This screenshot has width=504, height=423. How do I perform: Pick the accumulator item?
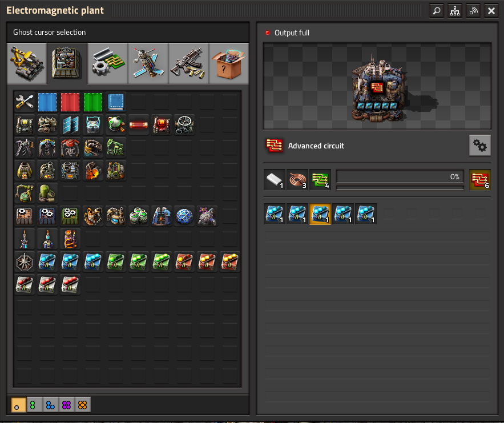click(x=93, y=124)
